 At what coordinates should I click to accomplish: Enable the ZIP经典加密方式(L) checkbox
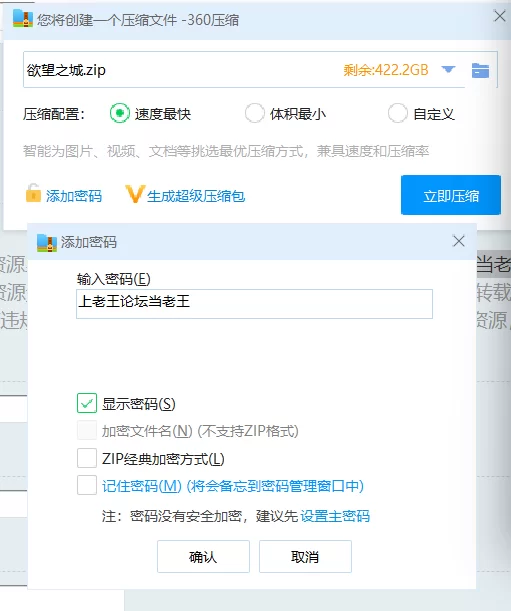pyautogui.click(x=87, y=458)
